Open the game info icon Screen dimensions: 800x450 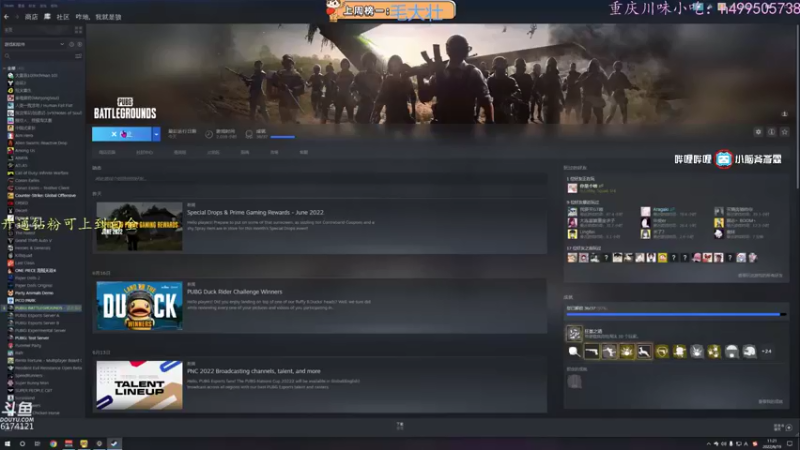coord(771,132)
